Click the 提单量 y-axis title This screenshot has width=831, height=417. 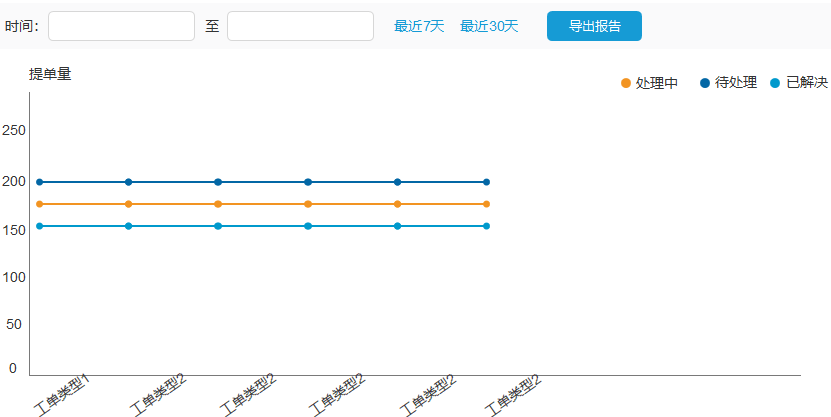pyautogui.click(x=50, y=74)
